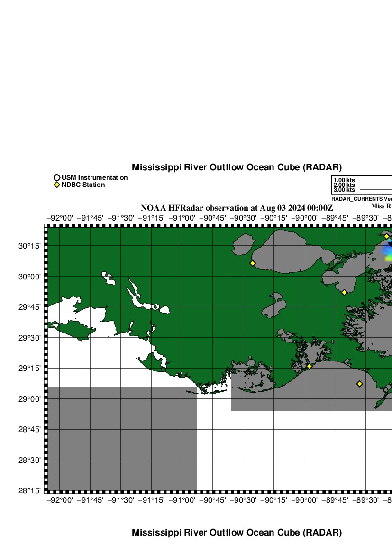The height and width of the screenshot is (555, 392).
Task: Click station diamond on coast beneath -90°00' longitude
Action: point(309,366)
